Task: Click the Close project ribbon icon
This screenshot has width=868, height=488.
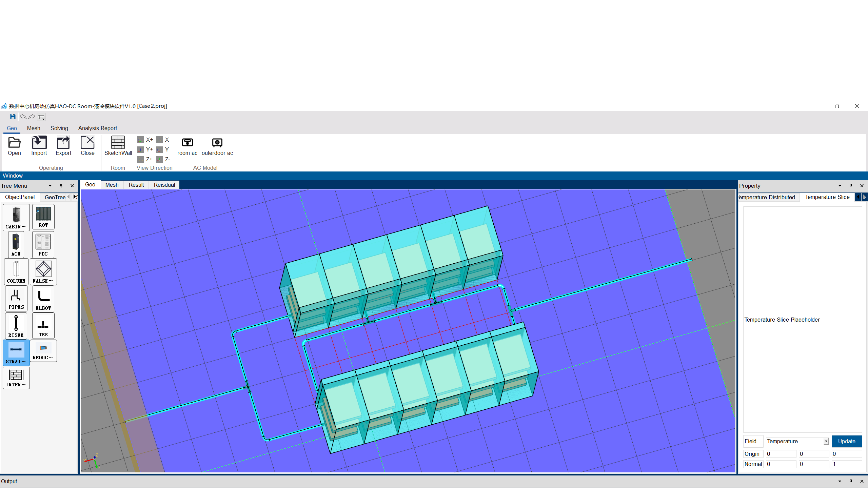Action: pos(87,146)
